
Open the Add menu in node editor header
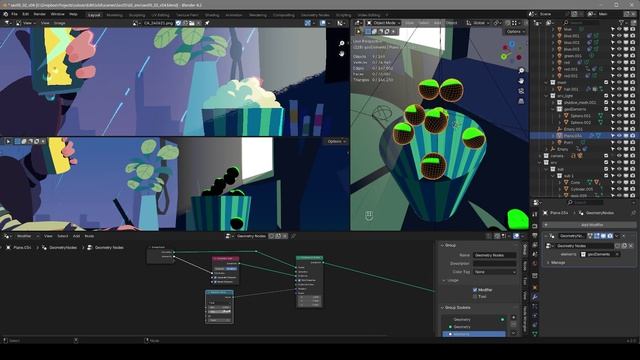76,236
